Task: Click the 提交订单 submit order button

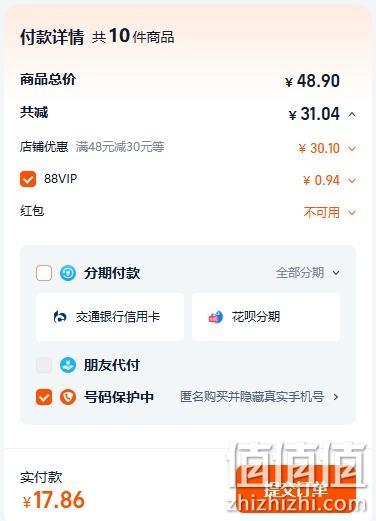Action: coord(296,489)
